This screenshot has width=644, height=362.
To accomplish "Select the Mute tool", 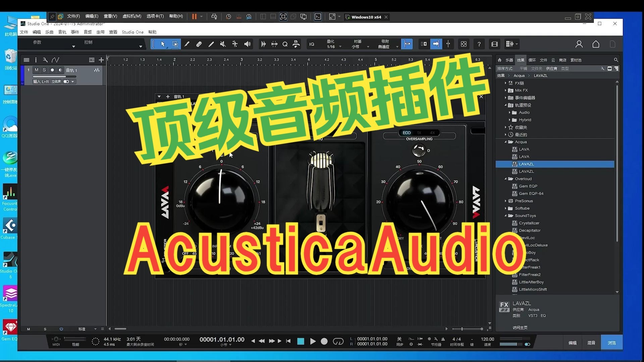I will click(x=223, y=44).
